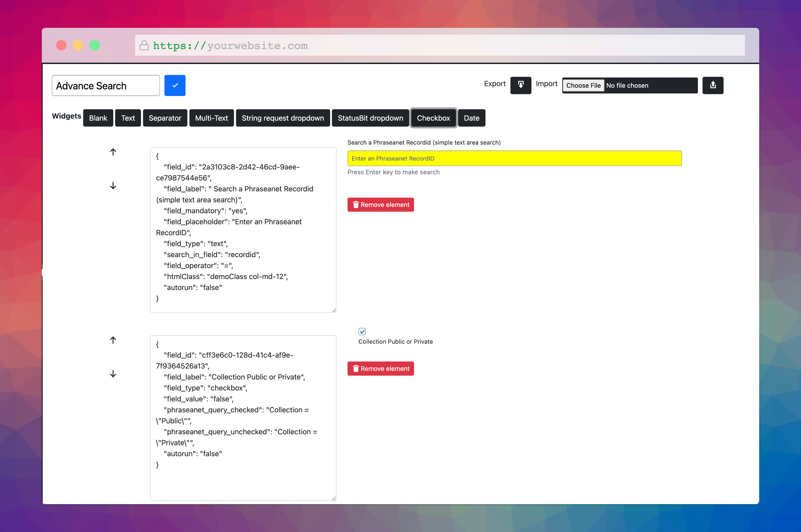801x532 pixels.
Task: Click the 'Widgets' label
Action: point(67,116)
